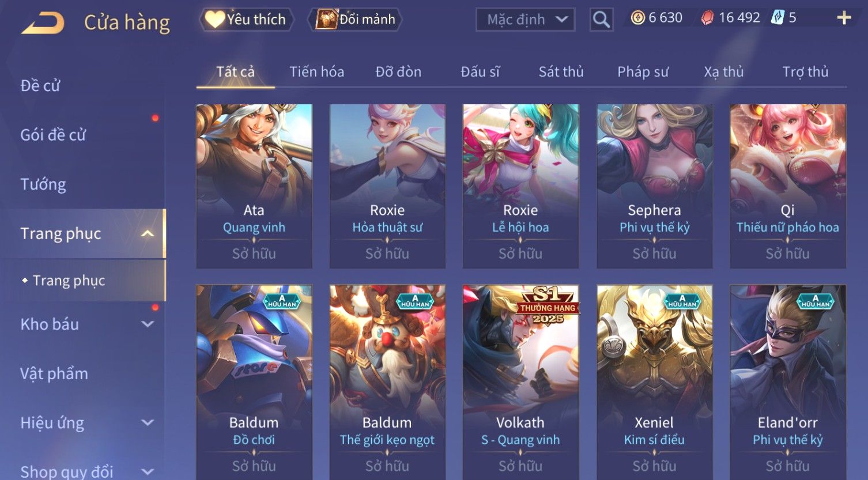Open Gói đề cử in sidebar

(53, 135)
